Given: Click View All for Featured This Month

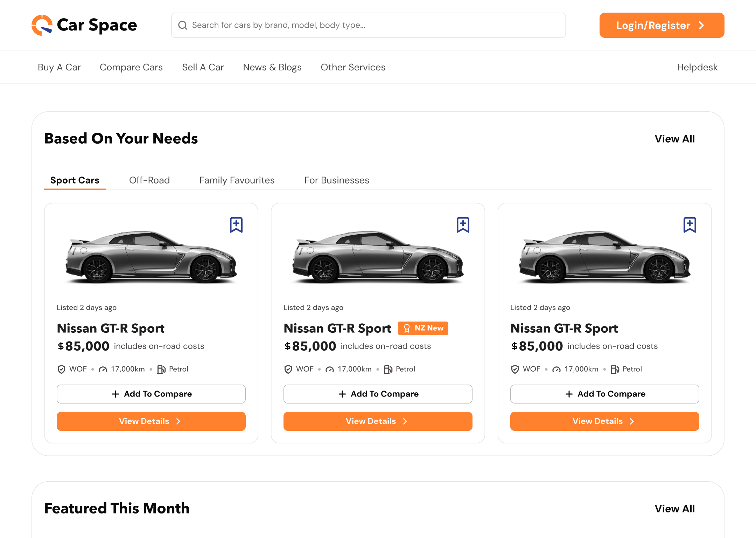Looking at the screenshot, I should click(675, 509).
